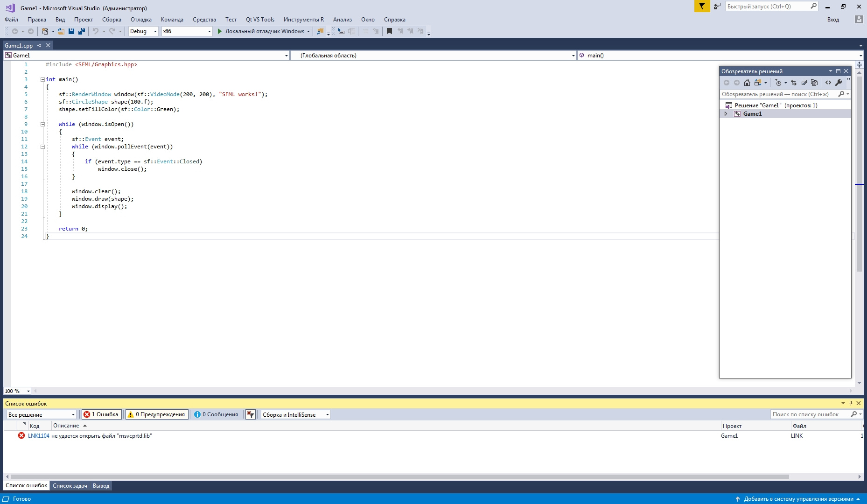Screen dimensions: 867x504
Task: Clear the build-only error list filter icon
Action: pyautogui.click(x=251, y=414)
